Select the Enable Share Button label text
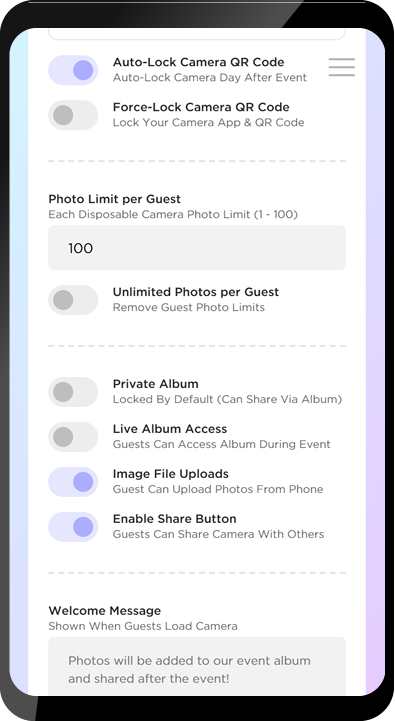Screen dimensions: 395x721 (x=175, y=519)
